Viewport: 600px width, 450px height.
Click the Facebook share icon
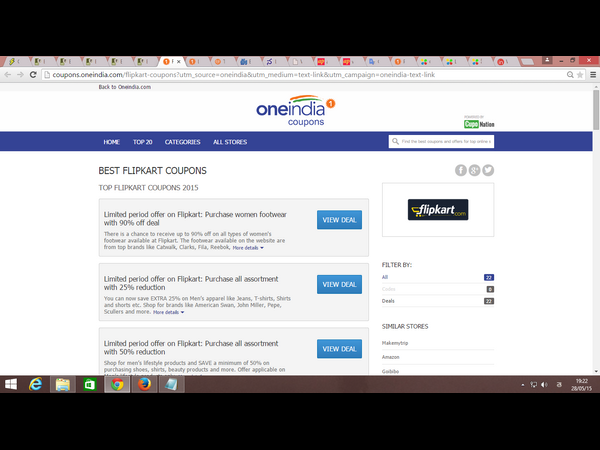(x=461, y=170)
